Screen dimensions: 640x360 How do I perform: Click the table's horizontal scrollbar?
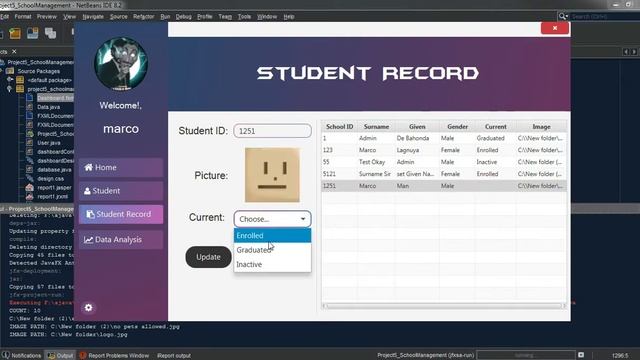tap(443, 306)
